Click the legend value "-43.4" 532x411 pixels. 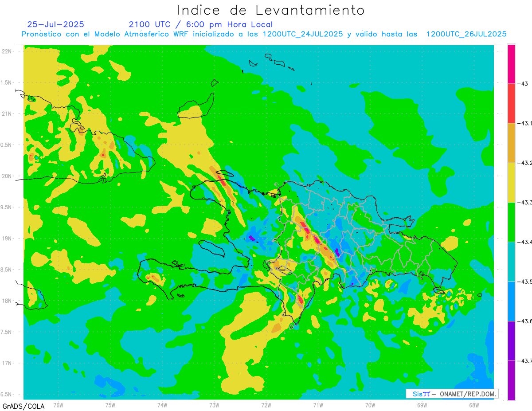coord(525,242)
